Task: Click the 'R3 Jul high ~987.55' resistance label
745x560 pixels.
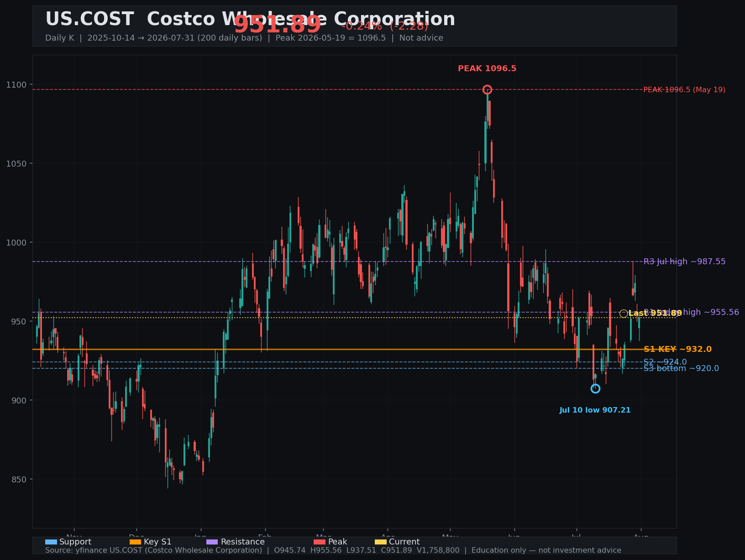Action: point(684,262)
